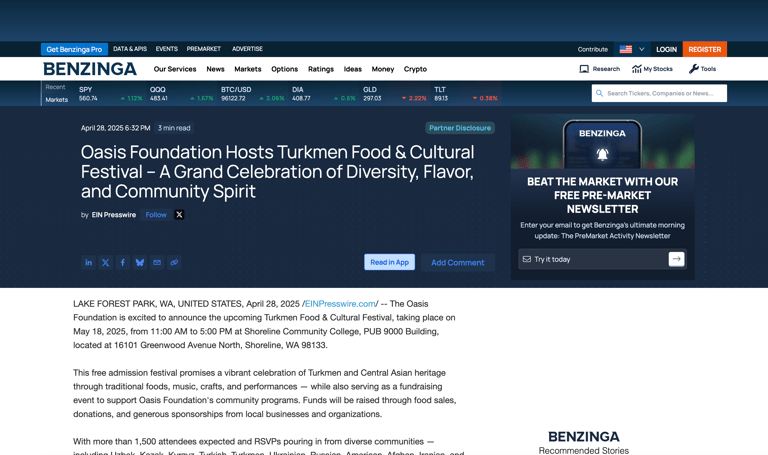Share article on LinkedIn icon
The height and width of the screenshot is (455, 768).
(x=89, y=263)
